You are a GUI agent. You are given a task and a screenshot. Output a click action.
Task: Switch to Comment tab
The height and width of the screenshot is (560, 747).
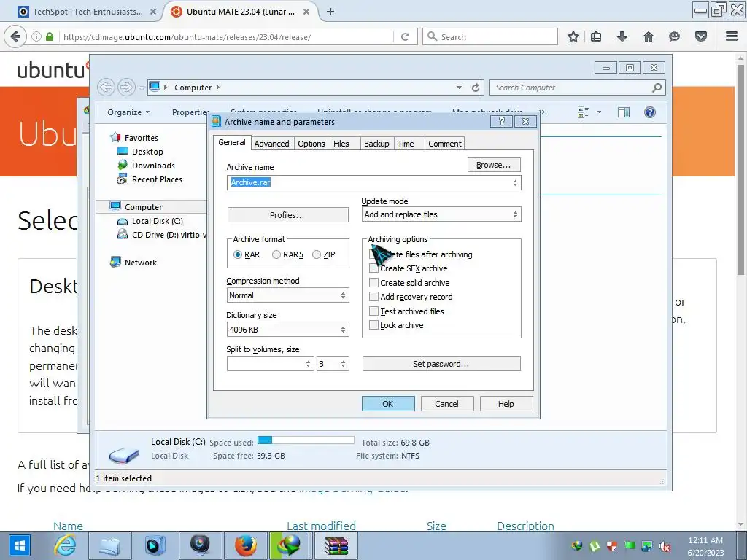pyautogui.click(x=444, y=144)
